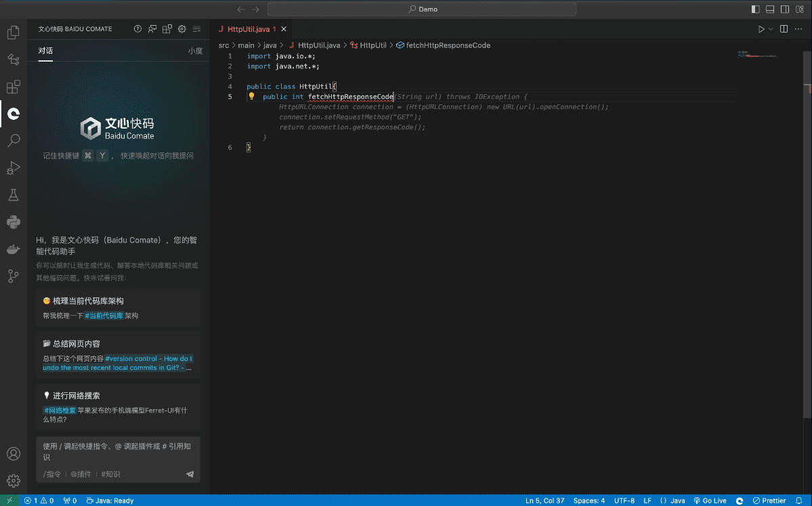The width and height of the screenshot is (812, 506).
Task: Click the Demo command center search box
Action: point(422,9)
